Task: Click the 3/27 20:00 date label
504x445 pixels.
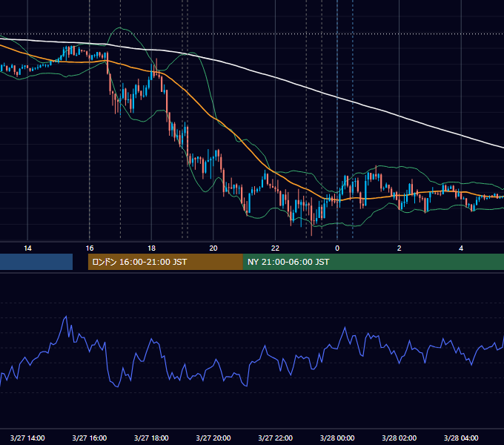Action: (213, 438)
